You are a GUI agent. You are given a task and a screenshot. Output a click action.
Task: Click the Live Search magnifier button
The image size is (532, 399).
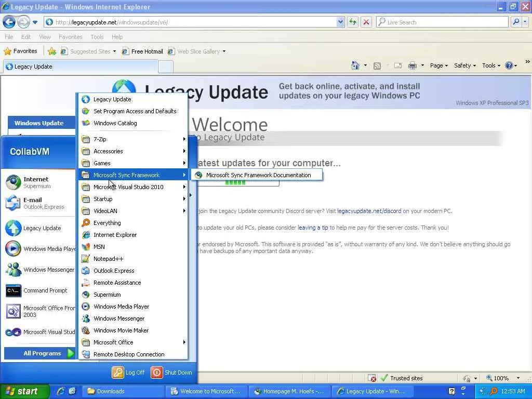click(x=516, y=22)
